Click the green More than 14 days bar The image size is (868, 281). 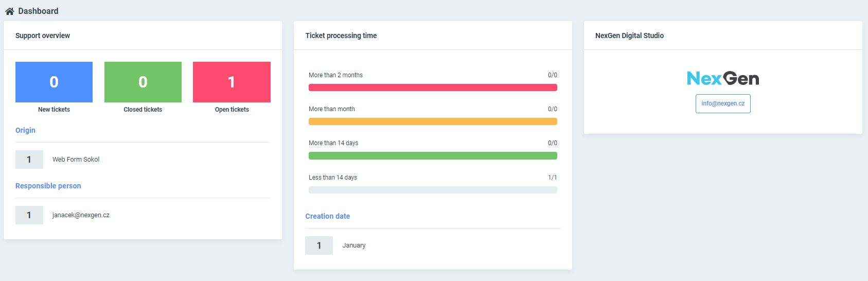click(433, 155)
